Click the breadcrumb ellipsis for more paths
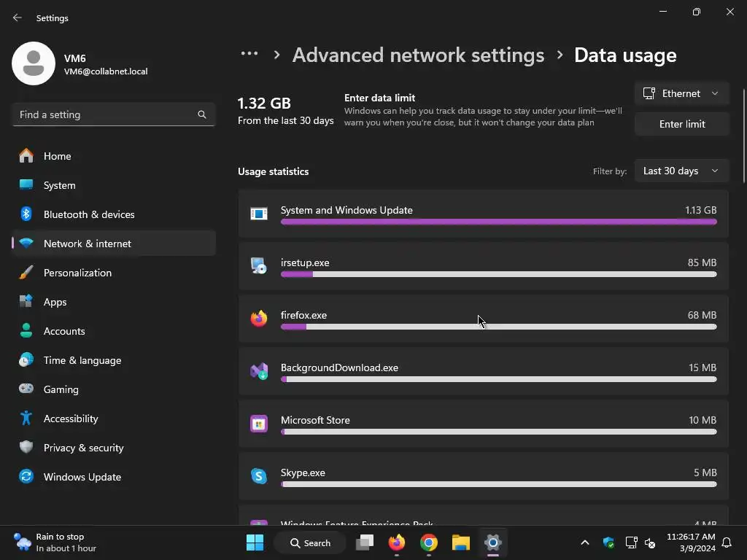Viewport: 747px width, 560px height. [x=249, y=55]
